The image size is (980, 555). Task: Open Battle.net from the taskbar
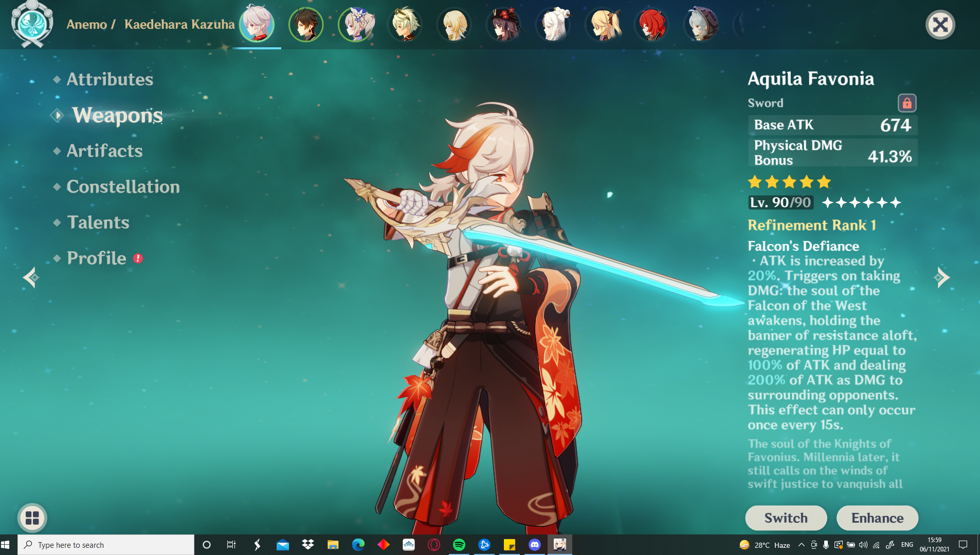click(x=484, y=545)
